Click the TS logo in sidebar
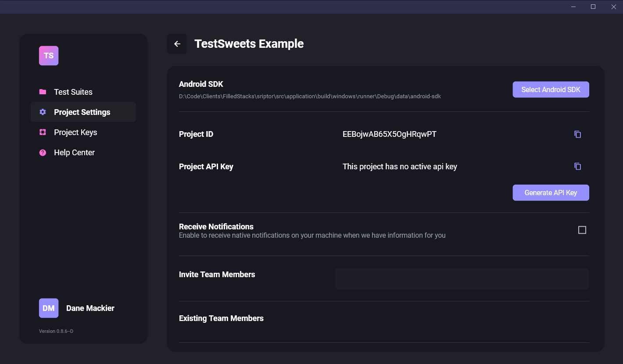The width and height of the screenshot is (623, 364). (x=49, y=56)
